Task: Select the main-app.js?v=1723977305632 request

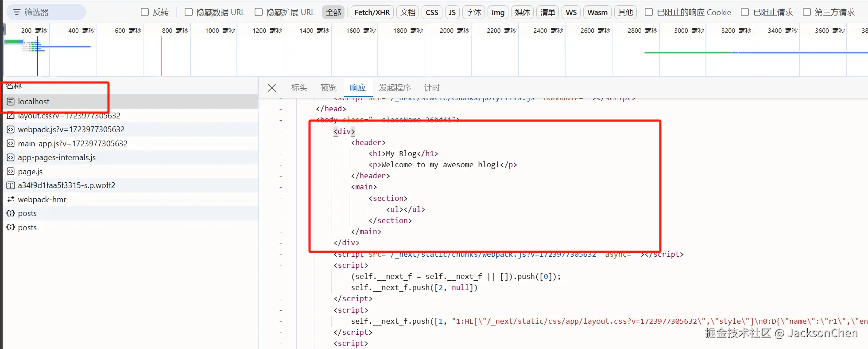Action: [130, 144]
